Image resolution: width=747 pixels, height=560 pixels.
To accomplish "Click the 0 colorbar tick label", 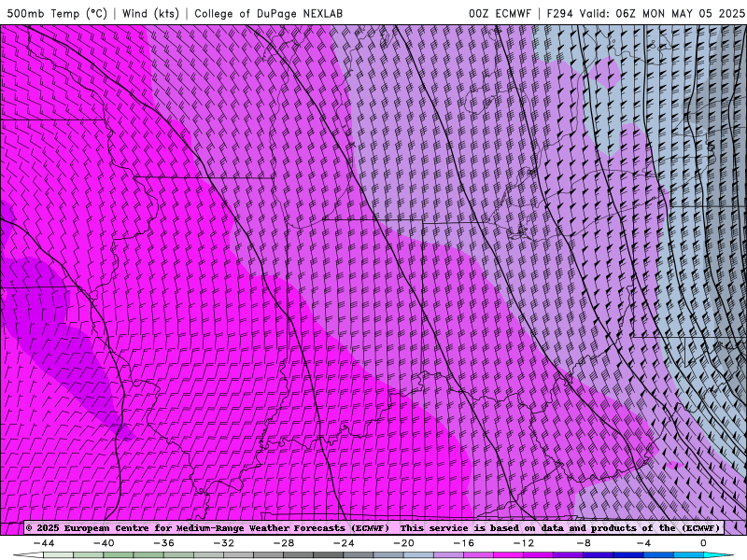I will point(703,543).
